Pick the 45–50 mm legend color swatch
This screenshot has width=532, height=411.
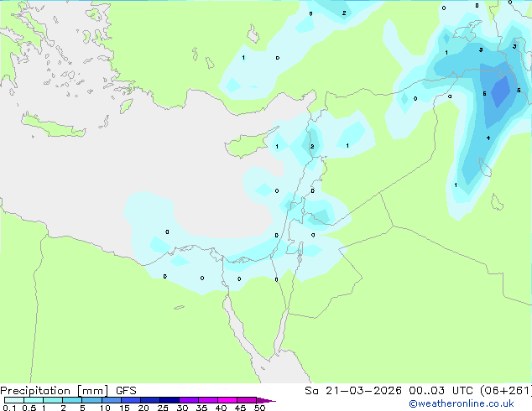click(x=247, y=400)
